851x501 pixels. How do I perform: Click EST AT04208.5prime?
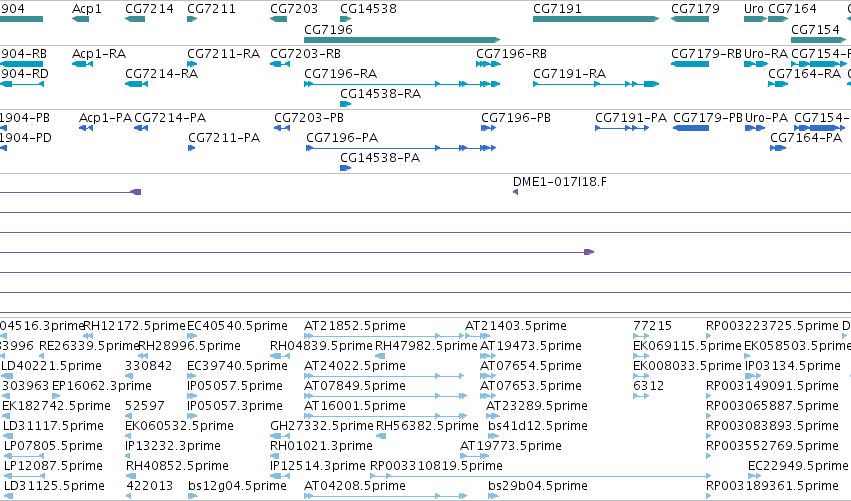[354, 486]
